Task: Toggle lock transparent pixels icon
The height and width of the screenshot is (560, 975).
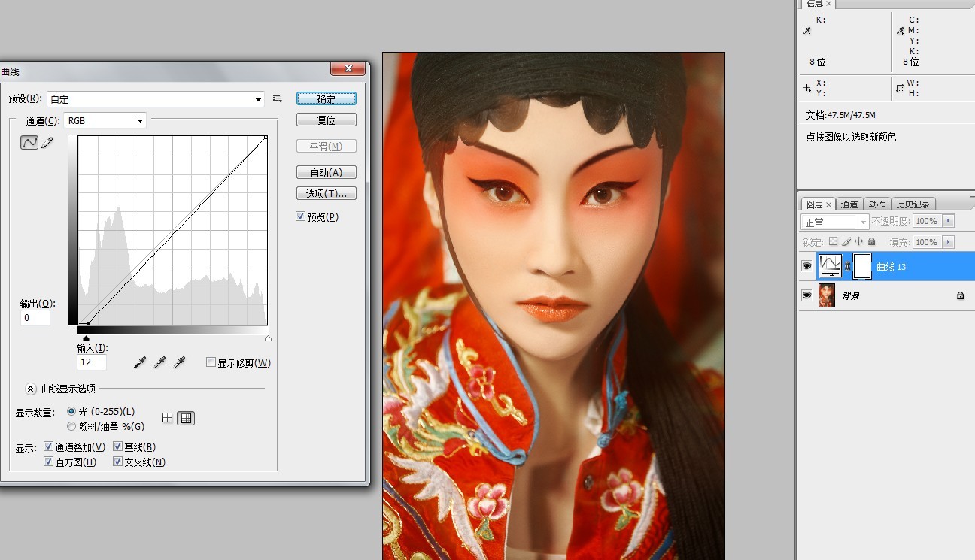Action: coord(833,242)
